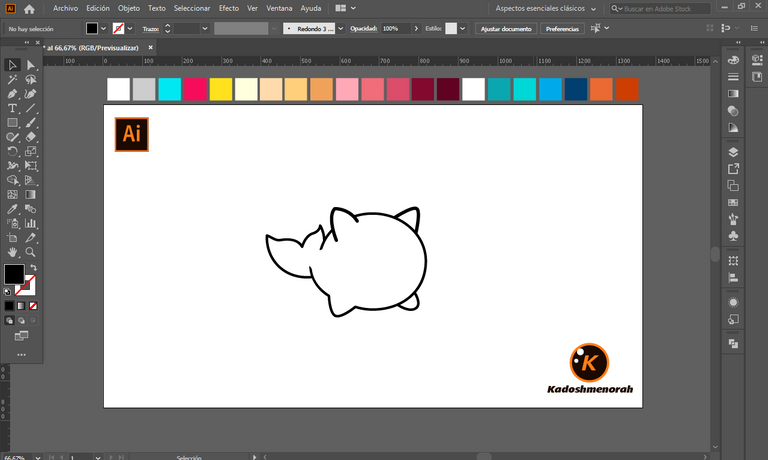Select the Gradient tool in toolbar
Image resolution: width=768 pixels, height=460 pixels.
[30, 194]
